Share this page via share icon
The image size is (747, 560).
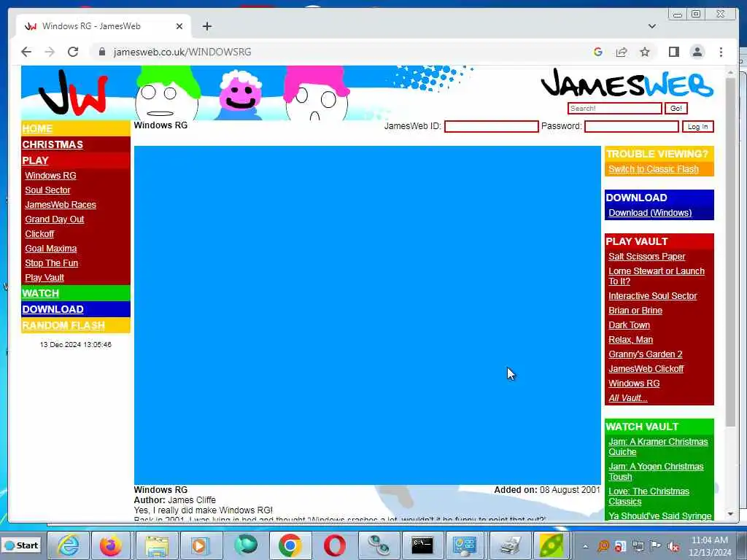point(622,52)
